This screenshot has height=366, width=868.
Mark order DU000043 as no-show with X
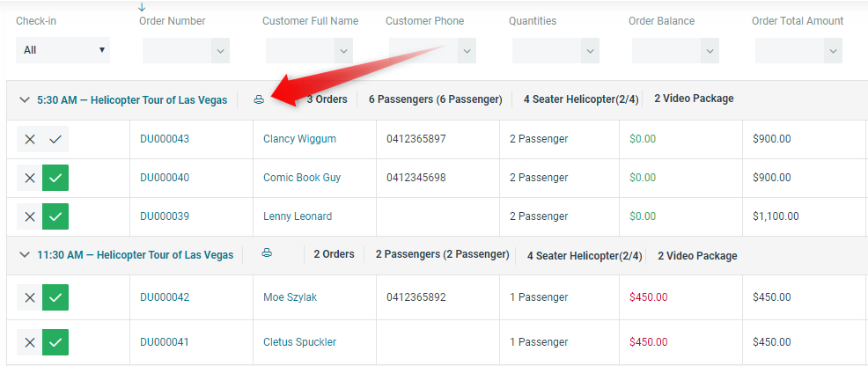tap(30, 139)
